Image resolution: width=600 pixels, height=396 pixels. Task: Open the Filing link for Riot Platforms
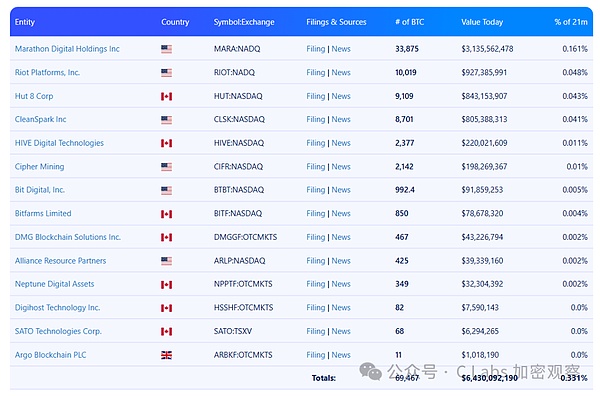316,72
